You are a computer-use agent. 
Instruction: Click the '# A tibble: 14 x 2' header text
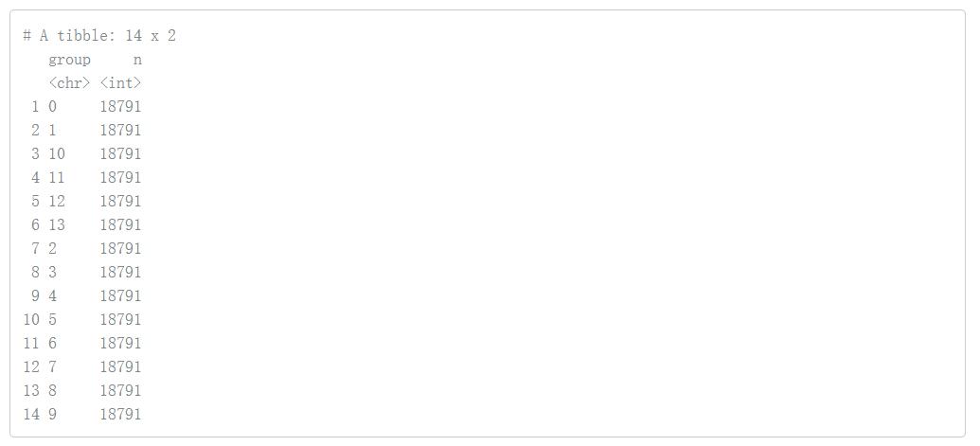(99, 36)
